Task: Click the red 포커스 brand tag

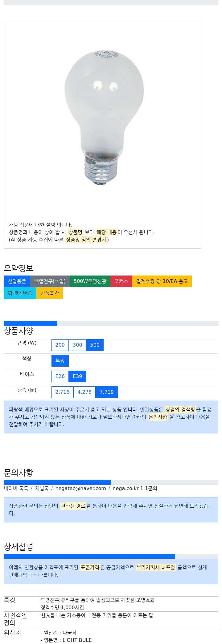Action: (x=121, y=281)
